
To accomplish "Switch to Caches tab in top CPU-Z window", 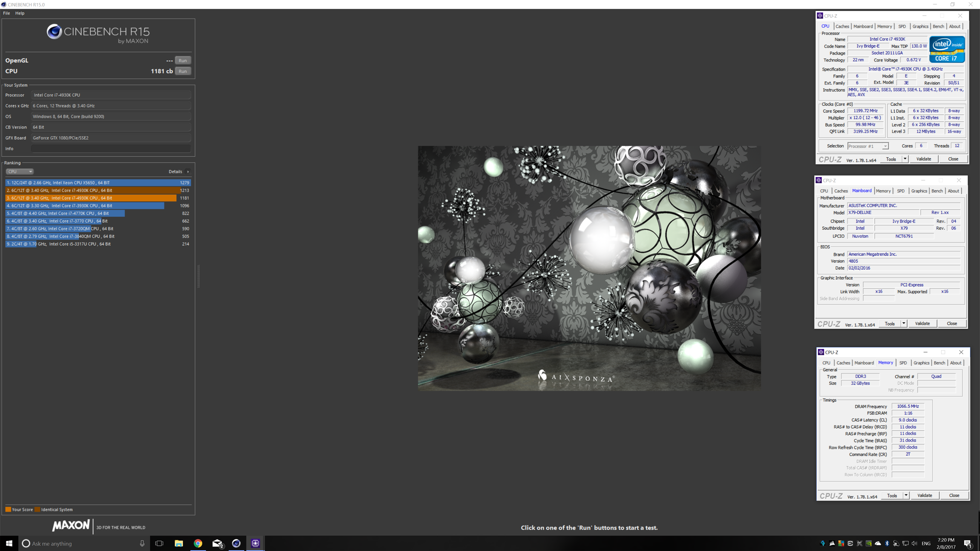I will [x=842, y=26].
